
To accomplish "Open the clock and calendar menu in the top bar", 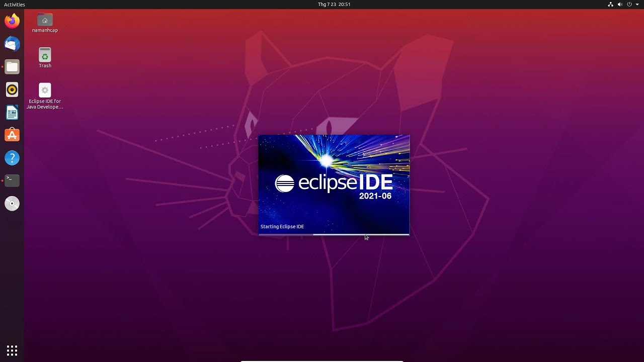I will click(334, 5).
